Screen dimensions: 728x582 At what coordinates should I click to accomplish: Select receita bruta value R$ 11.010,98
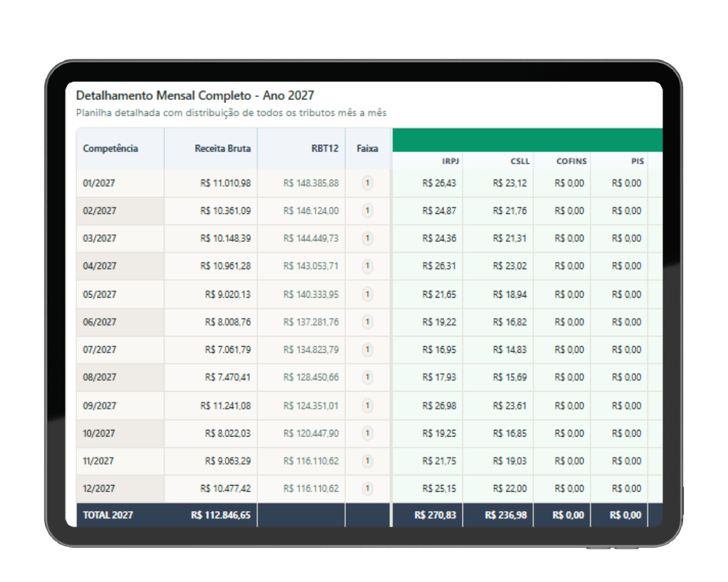(x=226, y=183)
